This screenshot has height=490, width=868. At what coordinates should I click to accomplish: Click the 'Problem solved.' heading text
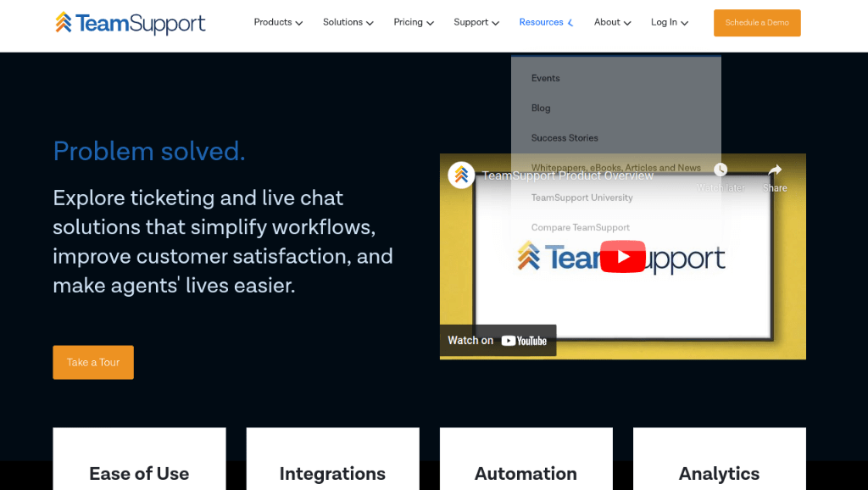coord(149,151)
